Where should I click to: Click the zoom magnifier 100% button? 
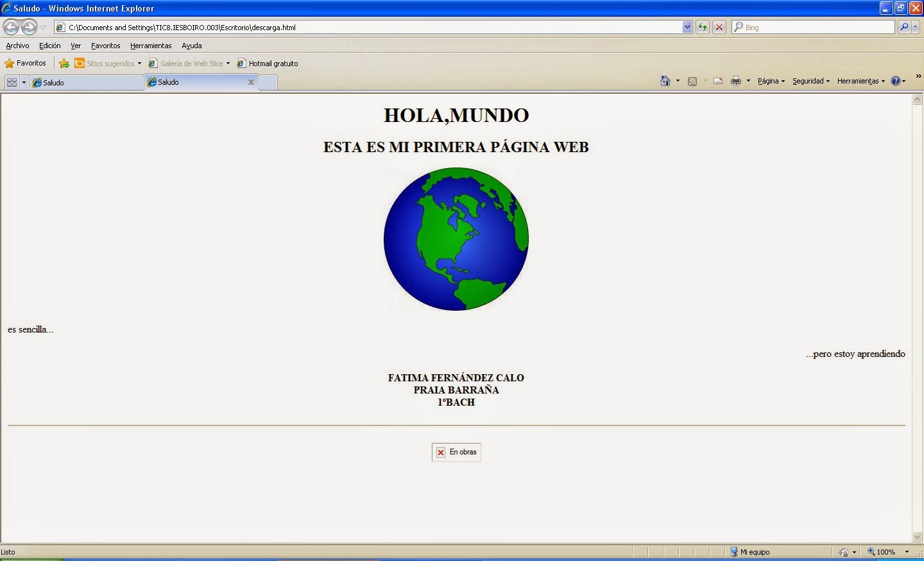click(x=882, y=552)
